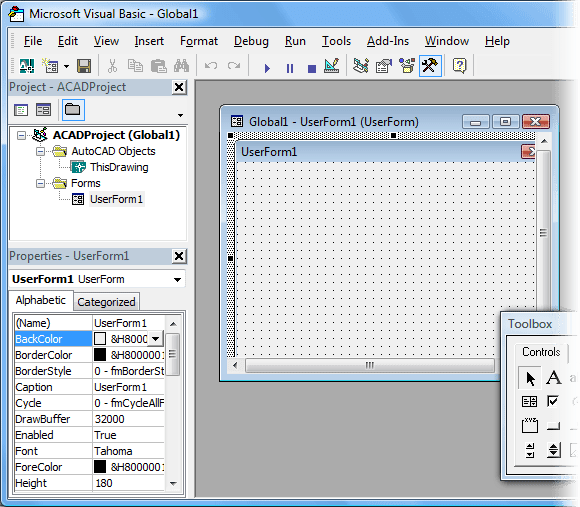
Task: Click View Object icon in Project panel
Action: click(43, 110)
